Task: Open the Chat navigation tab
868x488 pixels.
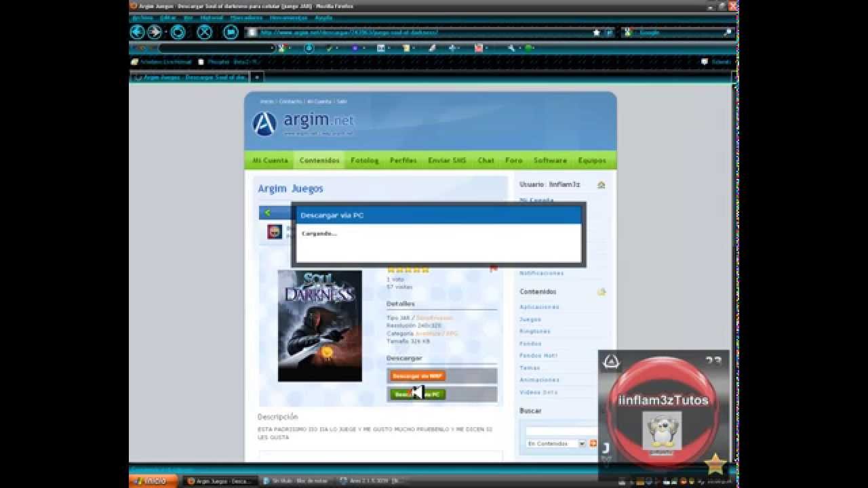Action: [486, 161]
